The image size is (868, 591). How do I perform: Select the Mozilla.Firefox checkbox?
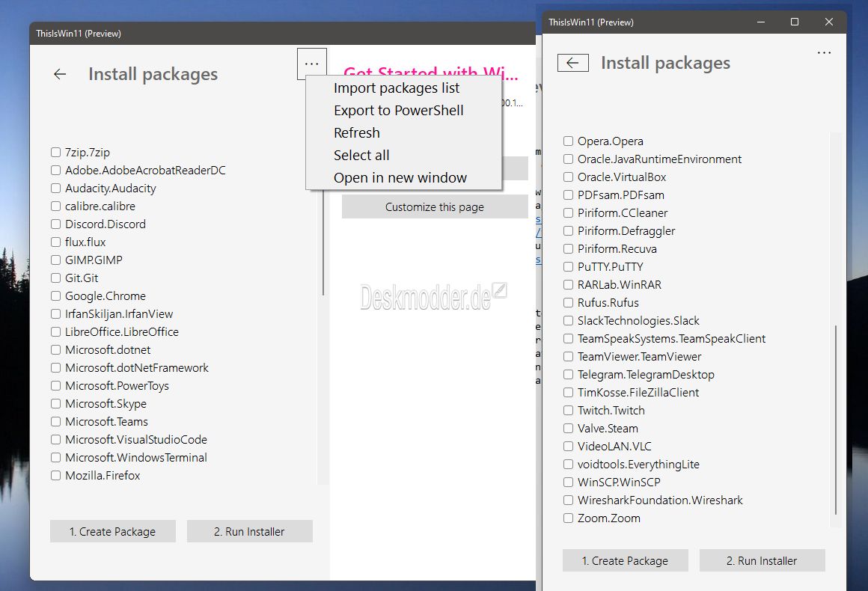55,475
